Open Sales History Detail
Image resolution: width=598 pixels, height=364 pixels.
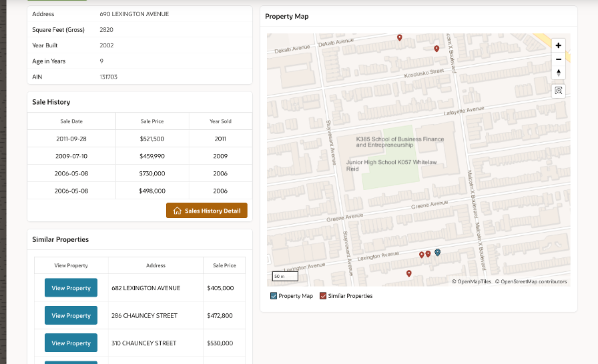207,211
